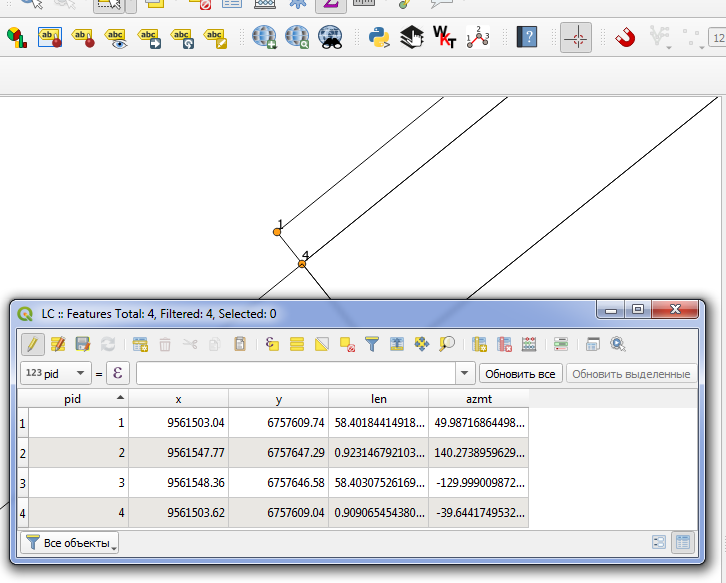
Task: Click Invert selection icon in table toolbar
Action: coord(322,344)
